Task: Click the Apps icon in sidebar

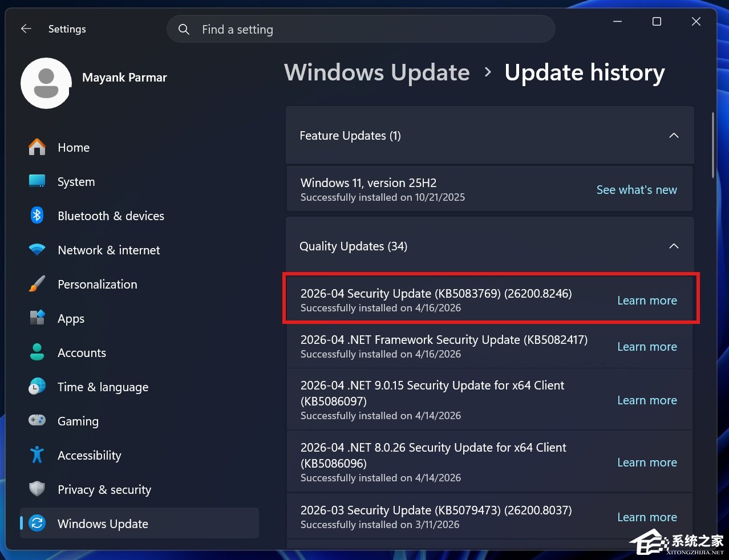Action: pos(37,318)
